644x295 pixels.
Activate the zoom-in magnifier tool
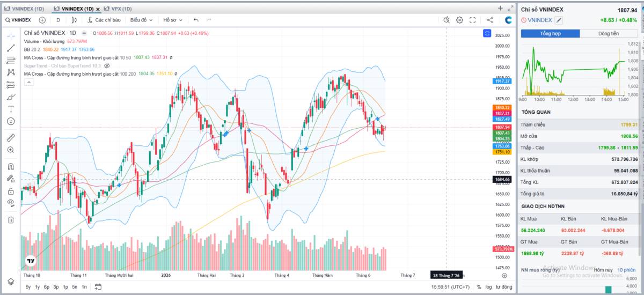click(10, 150)
